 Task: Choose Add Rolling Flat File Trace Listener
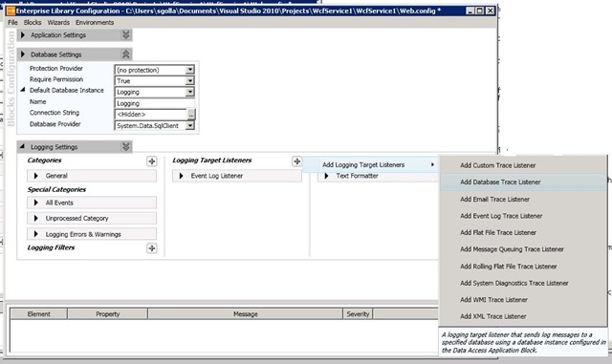(523, 267)
